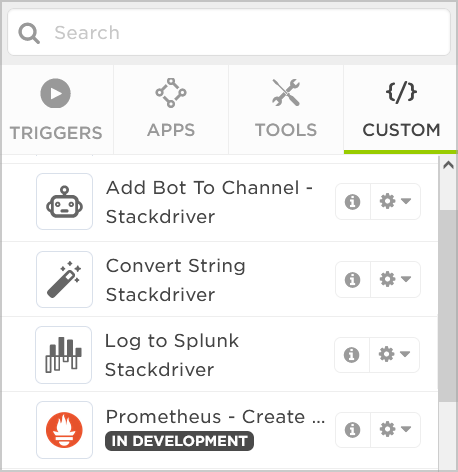Click the Log to Splunk action title
Image resolution: width=458 pixels, height=472 pixels.
point(172,341)
